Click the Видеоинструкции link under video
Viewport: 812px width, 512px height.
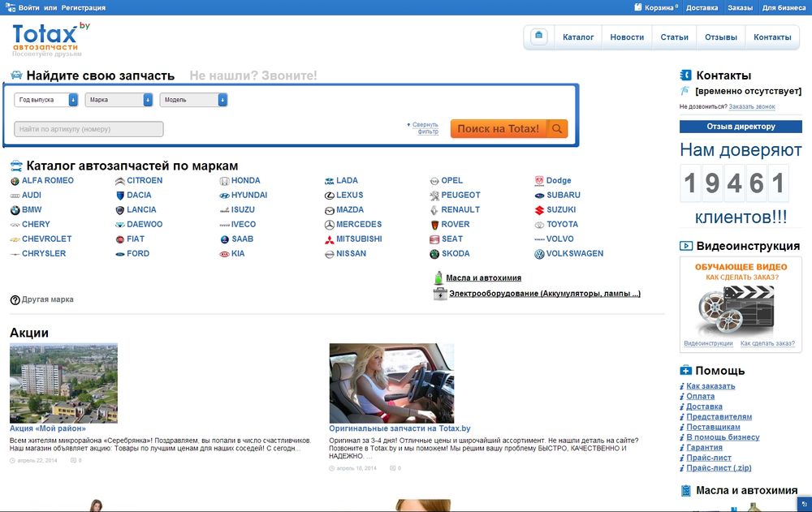pyautogui.click(x=708, y=343)
